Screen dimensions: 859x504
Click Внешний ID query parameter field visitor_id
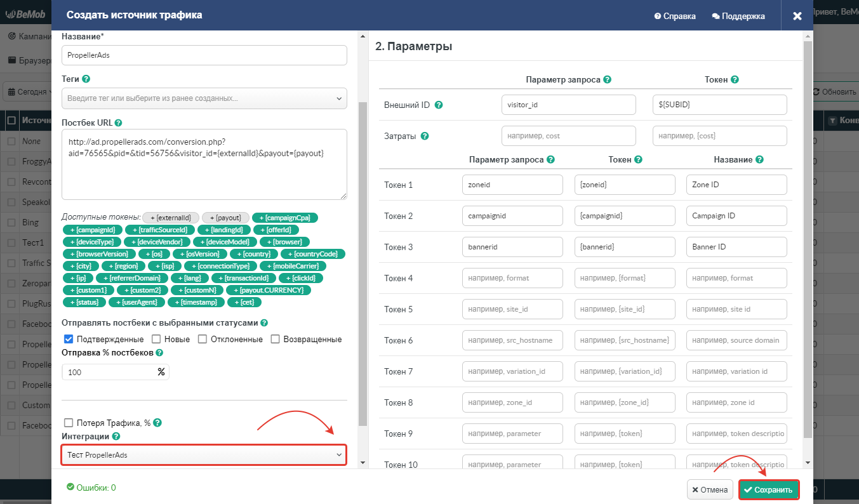pyautogui.click(x=568, y=105)
